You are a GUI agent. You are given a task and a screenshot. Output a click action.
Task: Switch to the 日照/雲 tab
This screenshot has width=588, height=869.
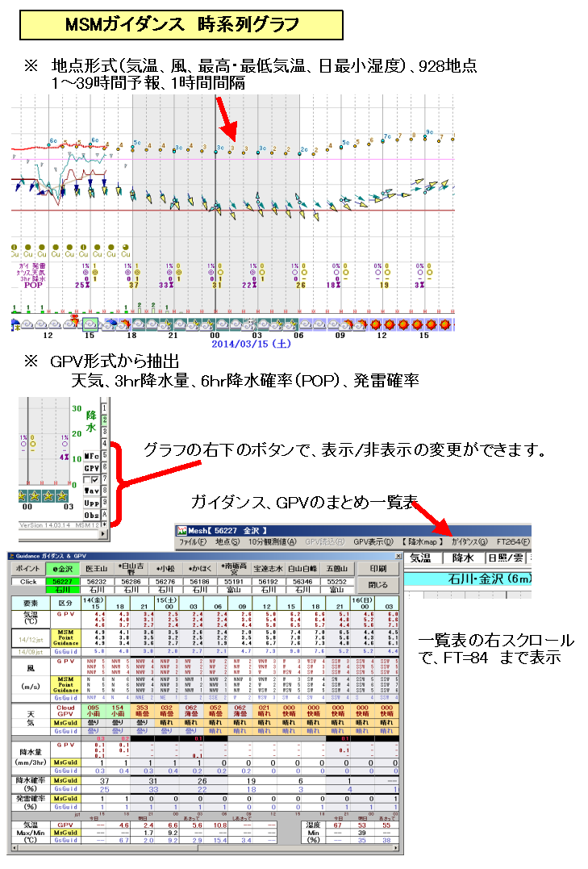pyautogui.click(x=505, y=558)
